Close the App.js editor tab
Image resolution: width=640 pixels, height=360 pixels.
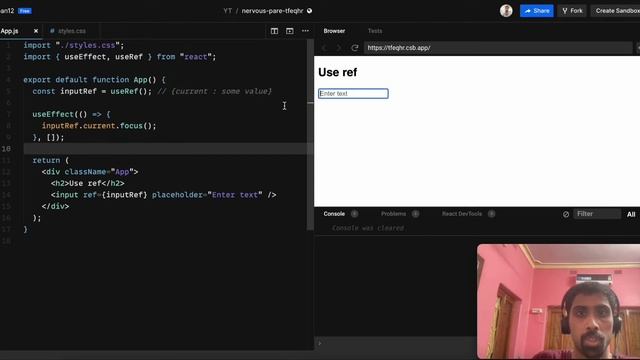(x=36, y=31)
